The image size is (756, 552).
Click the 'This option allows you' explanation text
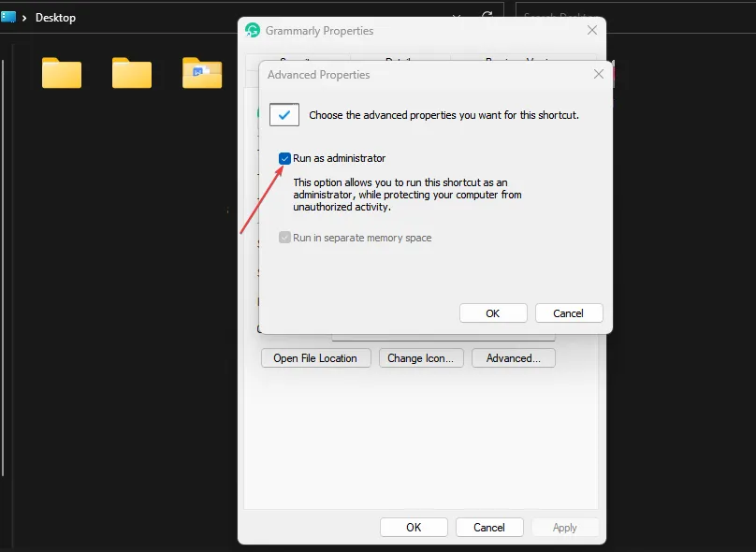pos(407,195)
